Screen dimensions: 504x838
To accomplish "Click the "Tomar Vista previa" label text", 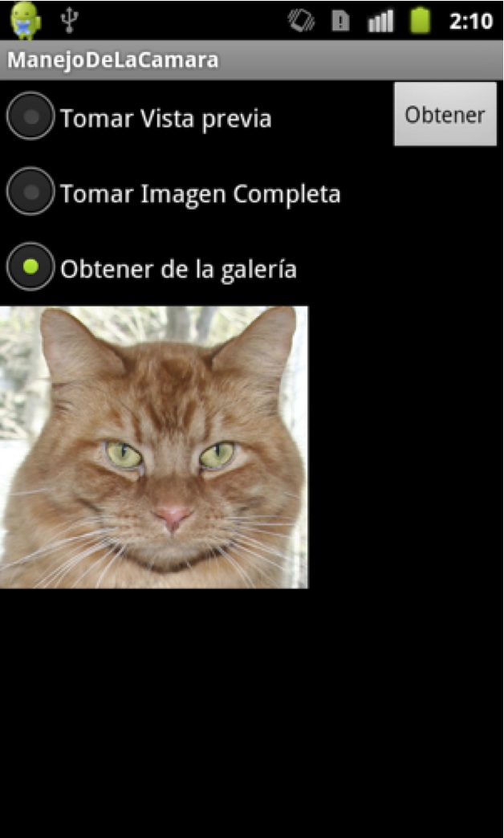I will [165, 119].
